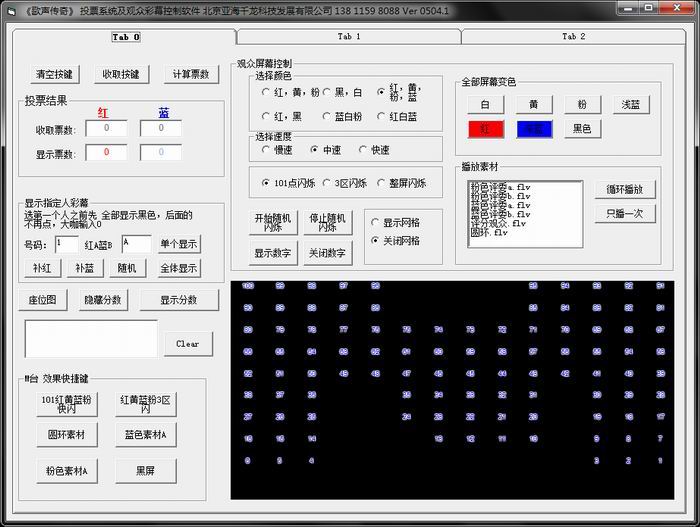Select the 慢速 speed radio button
The height and width of the screenshot is (527, 700).
[265, 150]
